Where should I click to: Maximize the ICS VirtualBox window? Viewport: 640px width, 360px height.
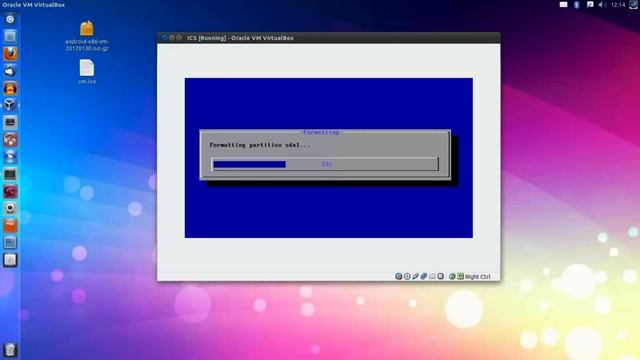point(179,38)
